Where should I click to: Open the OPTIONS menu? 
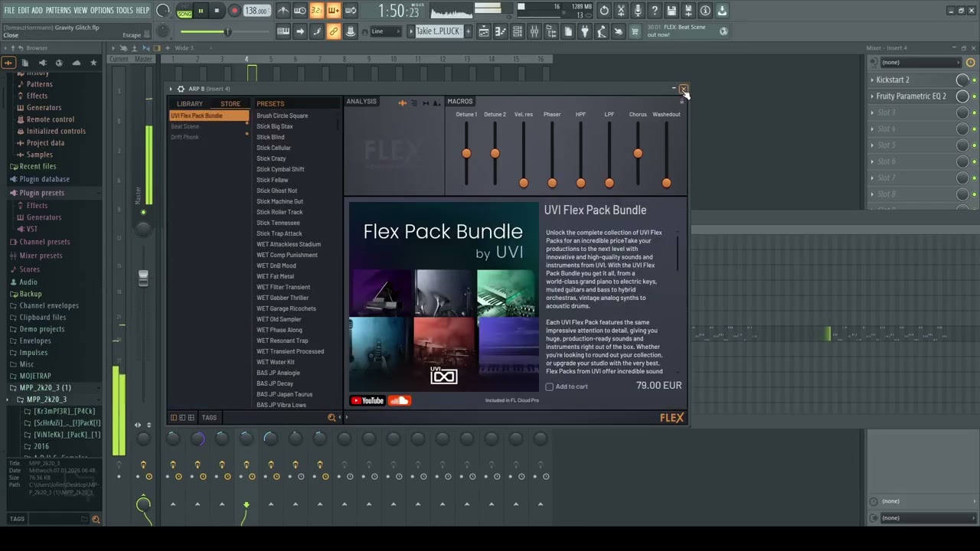[x=102, y=11]
